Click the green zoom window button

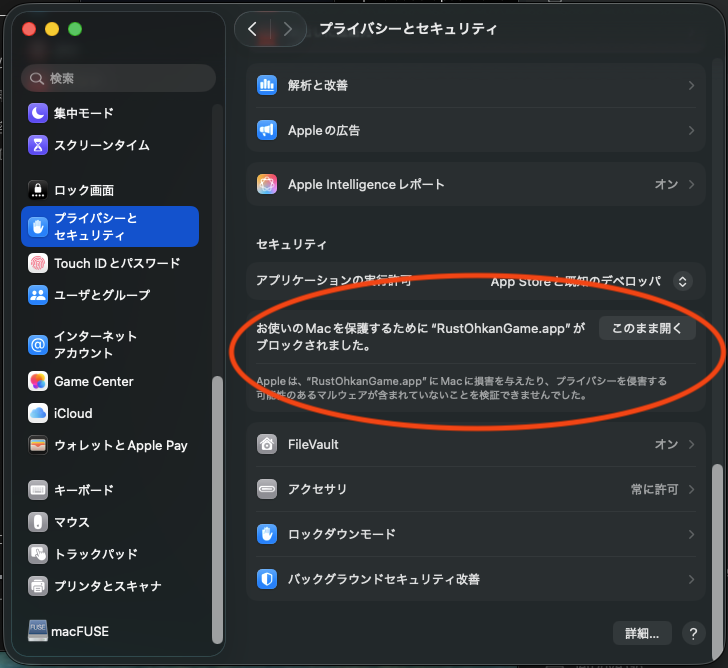(x=75, y=29)
